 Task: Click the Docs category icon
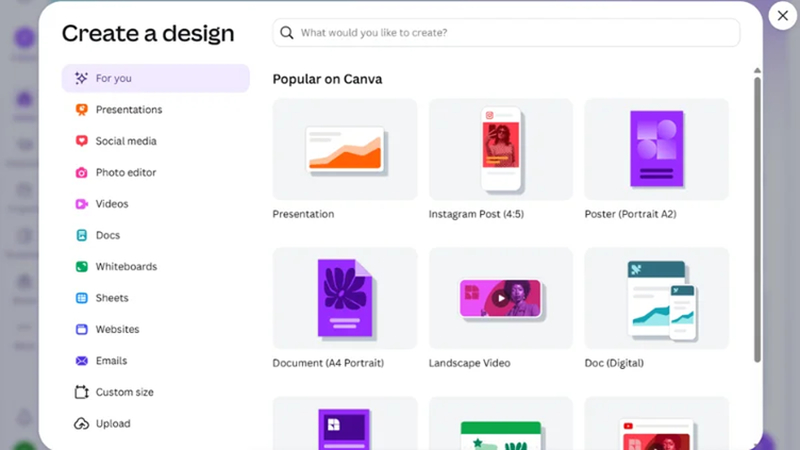pos(81,235)
